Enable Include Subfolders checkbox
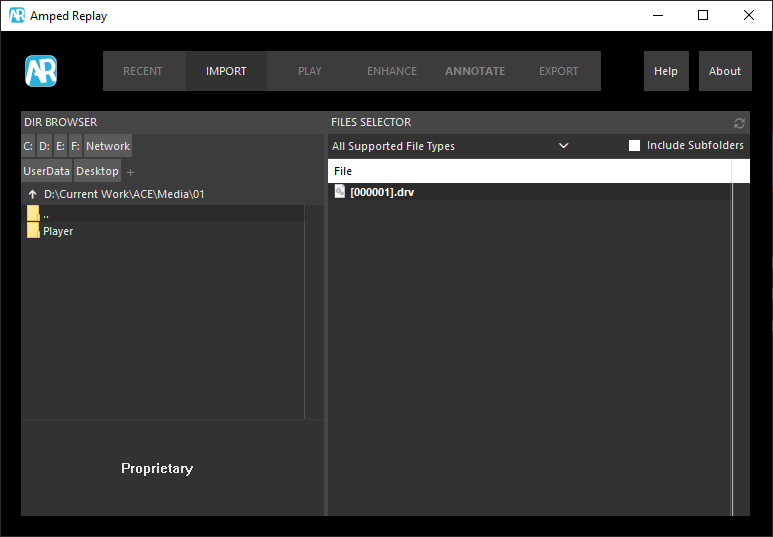The height and width of the screenshot is (537, 773). pos(634,145)
